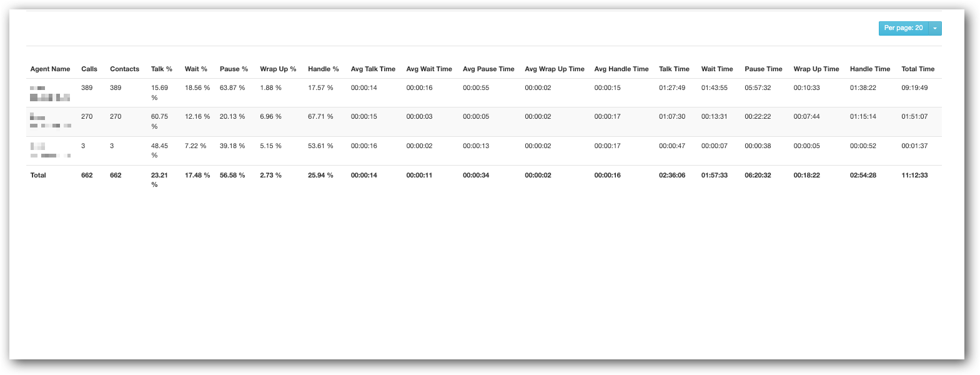The height and width of the screenshot is (375, 980).
Task: Select the total Avg Wait Time 00:00:11
Action: 419,176
